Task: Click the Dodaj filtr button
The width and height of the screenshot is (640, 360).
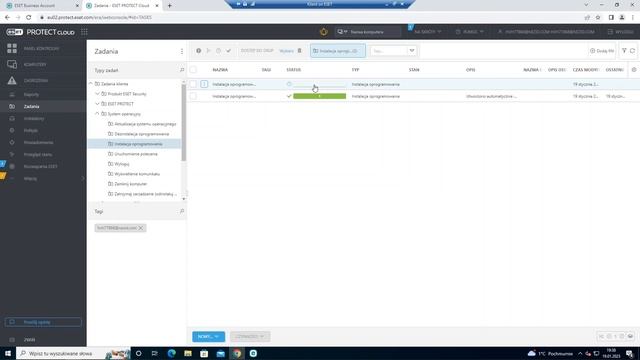Action: point(602,51)
